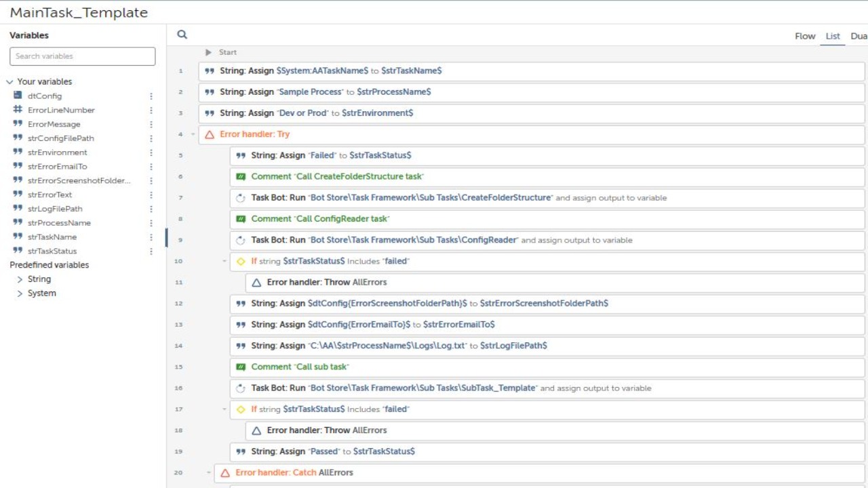Switch to Flow view tab
Image resolution: width=868 pixels, height=488 pixels.
[805, 36]
